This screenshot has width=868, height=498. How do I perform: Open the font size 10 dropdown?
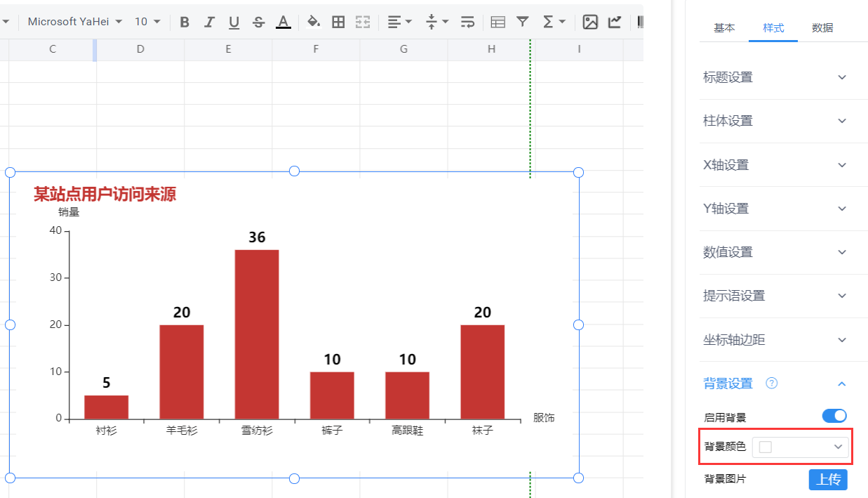click(x=147, y=22)
